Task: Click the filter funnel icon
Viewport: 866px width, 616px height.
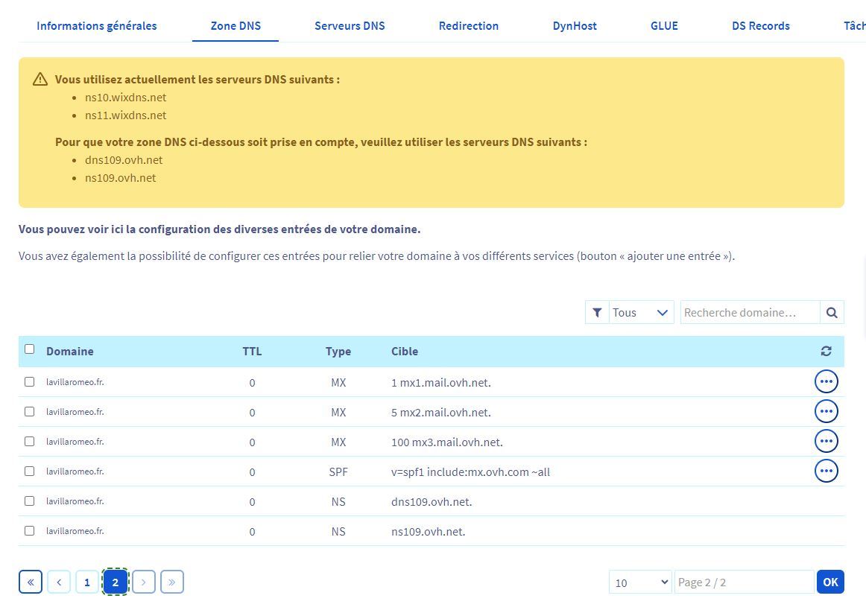Action: [597, 313]
